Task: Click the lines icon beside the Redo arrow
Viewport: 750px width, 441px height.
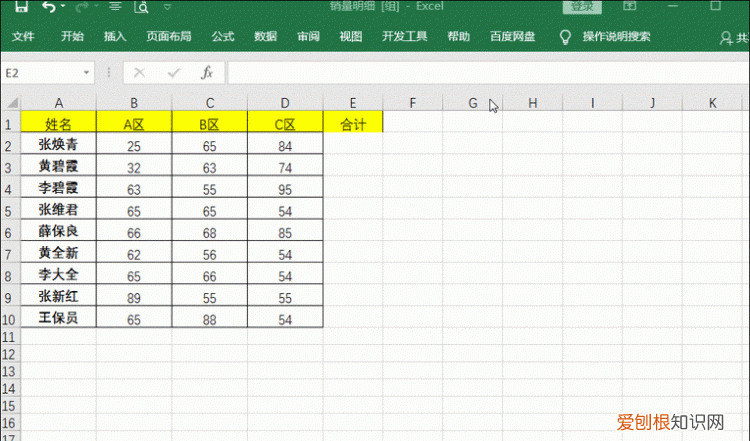Action: (x=115, y=6)
